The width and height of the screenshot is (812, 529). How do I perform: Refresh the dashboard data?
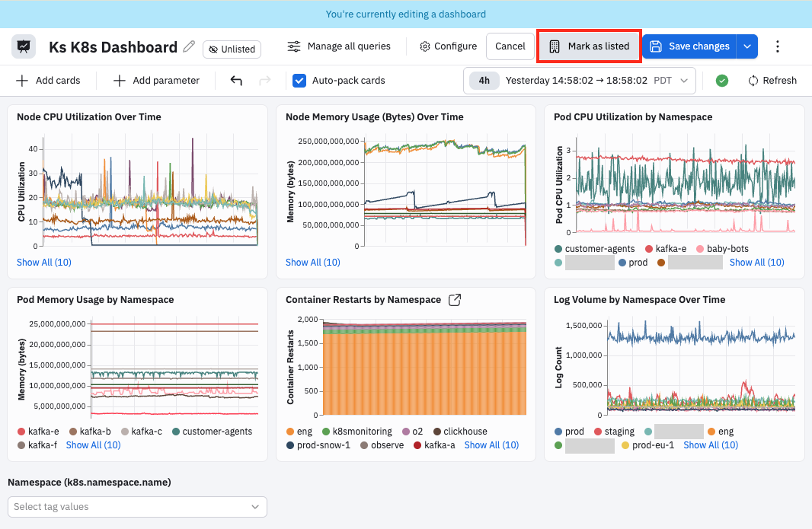point(772,80)
